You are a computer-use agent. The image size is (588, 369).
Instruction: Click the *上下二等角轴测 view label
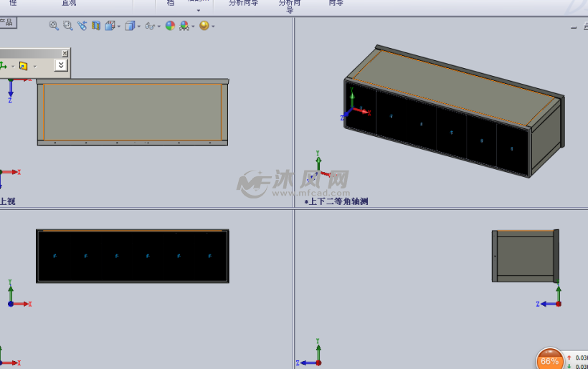(336, 201)
